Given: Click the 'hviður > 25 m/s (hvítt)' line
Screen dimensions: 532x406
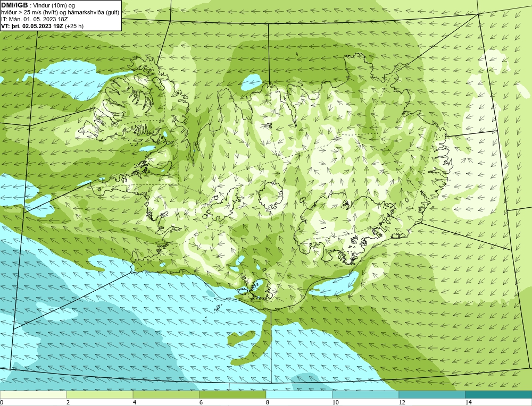Looking at the screenshot, I should coord(60,12).
